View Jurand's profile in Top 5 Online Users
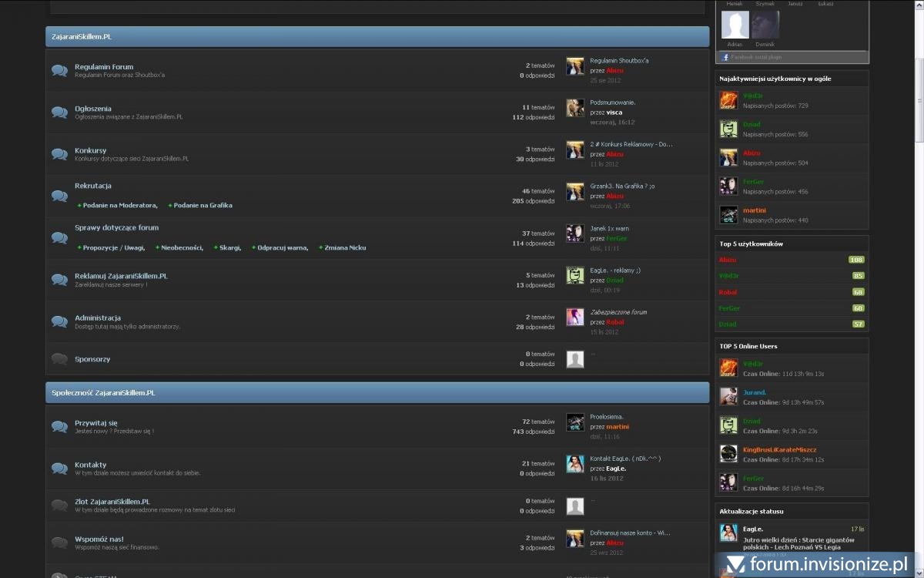The width and height of the screenshot is (924, 578). coord(755,392)
